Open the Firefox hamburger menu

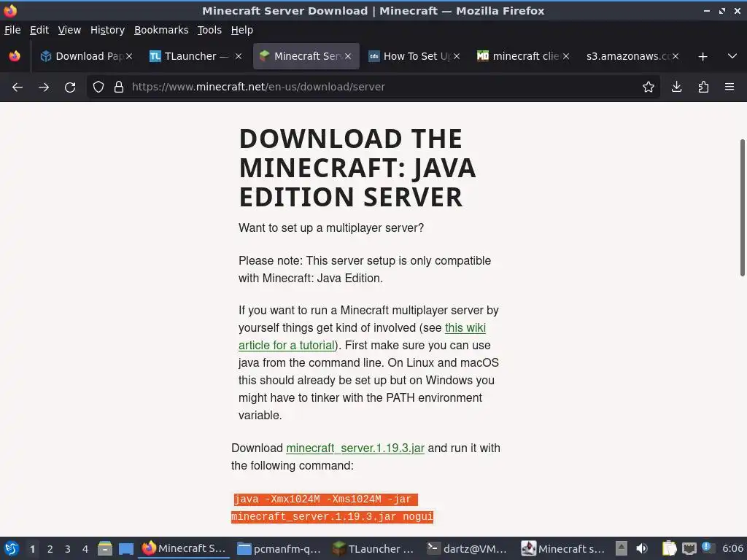pos(729,87)
